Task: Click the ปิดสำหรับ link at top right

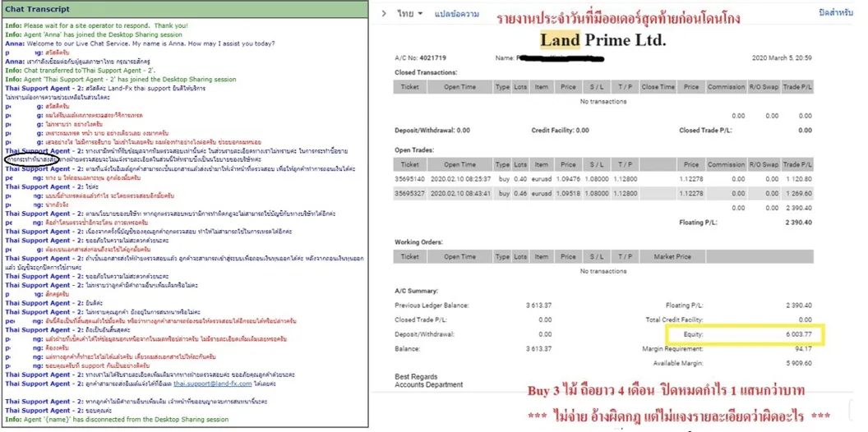Action: (x=835, y=12)
